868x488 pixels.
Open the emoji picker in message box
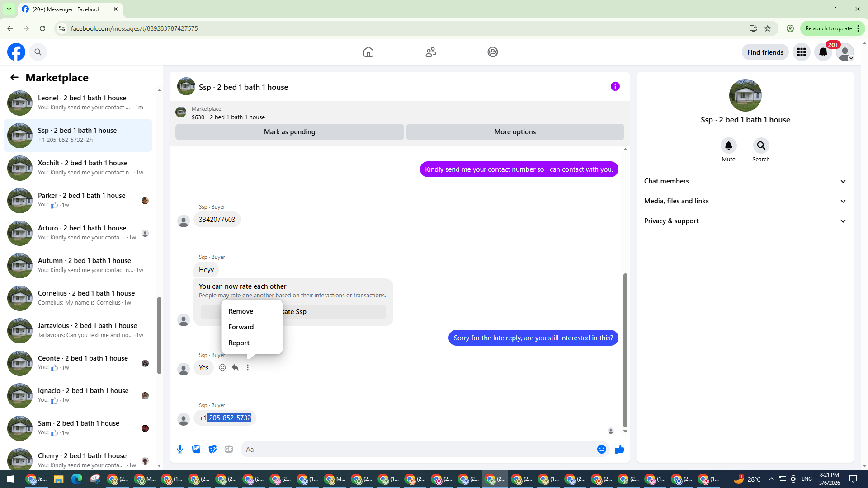tap(601, 449)
